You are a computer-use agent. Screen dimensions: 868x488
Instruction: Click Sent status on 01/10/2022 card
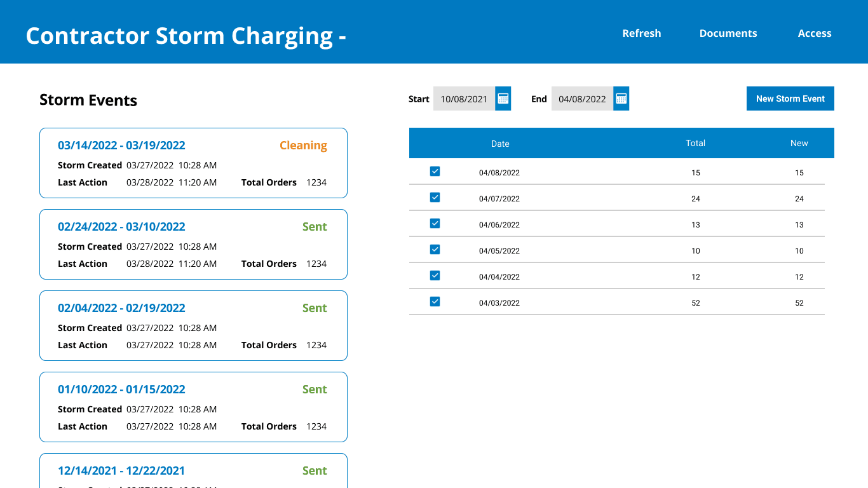[315, 390]
